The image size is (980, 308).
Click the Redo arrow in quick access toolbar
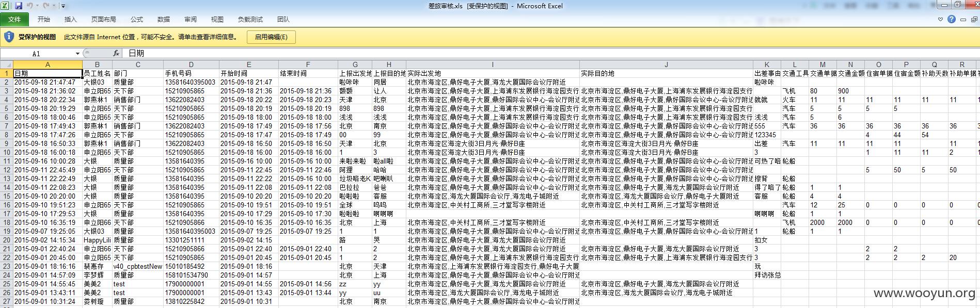[46, 6]
